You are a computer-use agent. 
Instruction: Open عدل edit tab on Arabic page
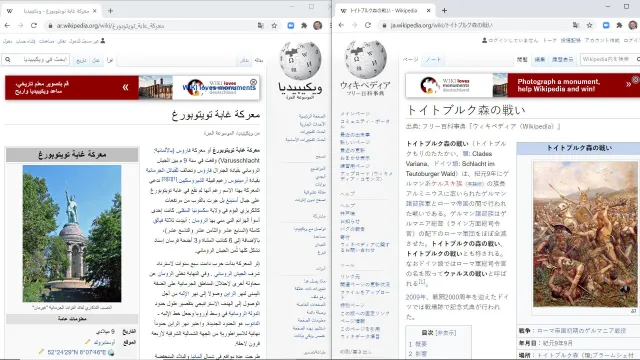coord(96,60)
